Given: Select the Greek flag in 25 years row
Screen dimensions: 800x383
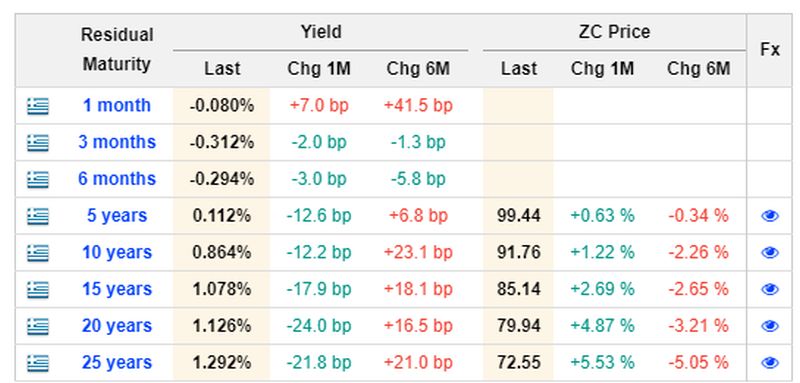Looking at the screenshot, I should pyautogui.click(x=38, y=363).
